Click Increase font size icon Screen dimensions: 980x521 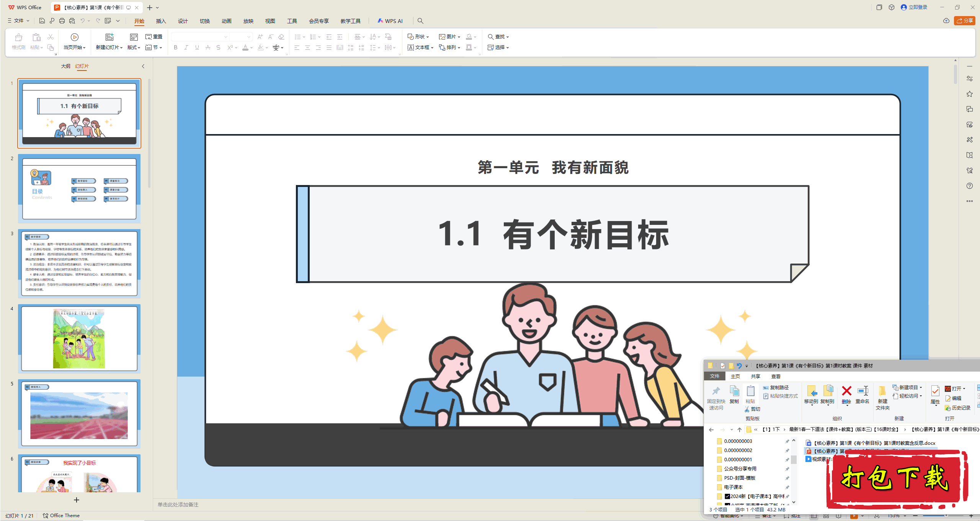(x=260, y=37)
